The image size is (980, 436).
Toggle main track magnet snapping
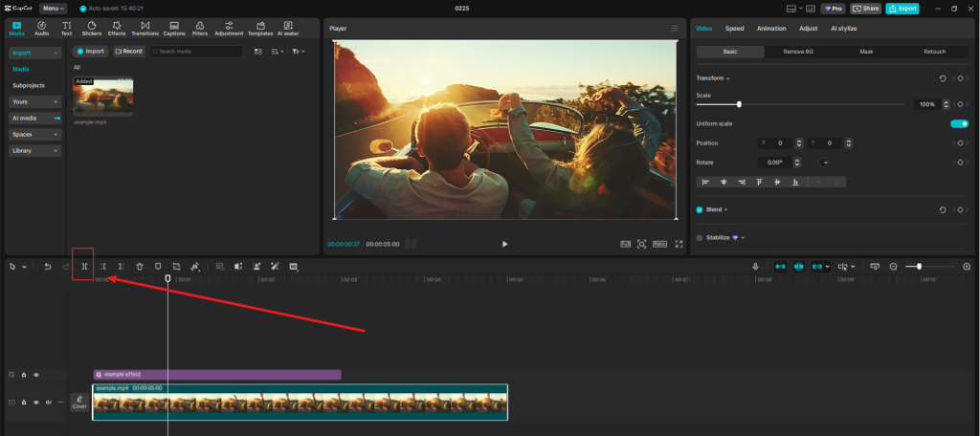coord(780,266)
